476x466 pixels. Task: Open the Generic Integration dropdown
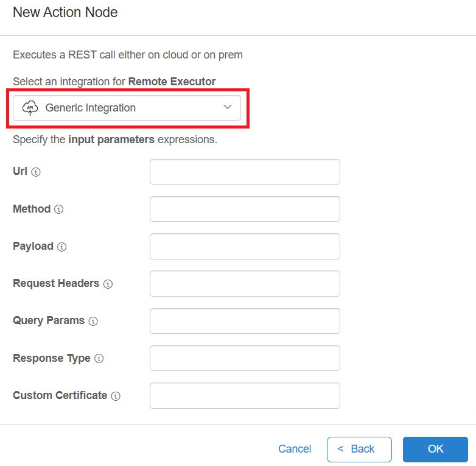(x=127, y=108)
